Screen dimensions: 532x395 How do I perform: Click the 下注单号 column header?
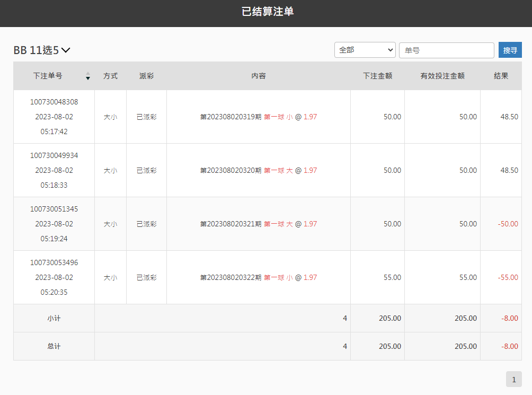(48, 76)
